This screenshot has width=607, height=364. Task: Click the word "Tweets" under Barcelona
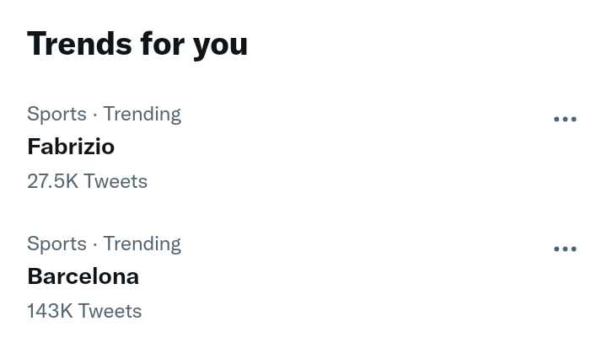[110, 311]
